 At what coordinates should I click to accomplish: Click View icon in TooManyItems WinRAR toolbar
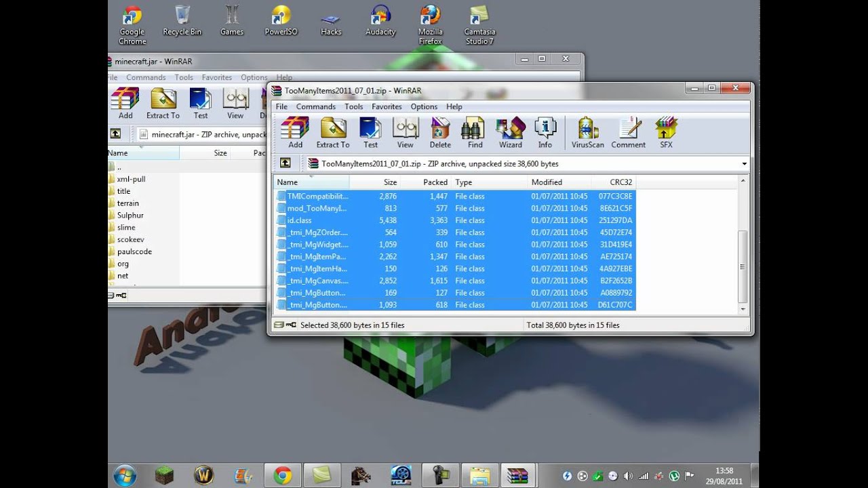pyautogui.click(x=406, y=132)
